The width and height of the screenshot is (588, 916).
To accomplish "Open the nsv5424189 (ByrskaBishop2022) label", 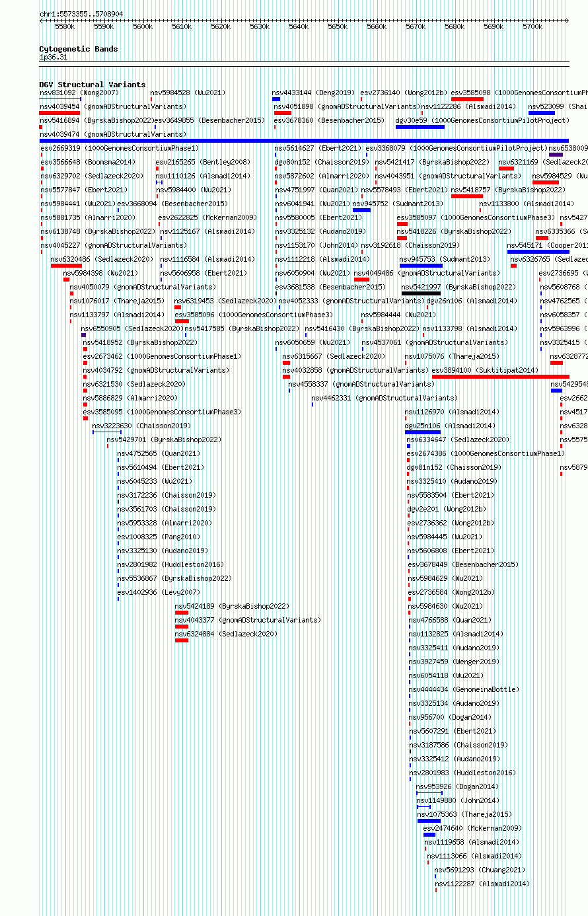I will click(x=232, y=607).
